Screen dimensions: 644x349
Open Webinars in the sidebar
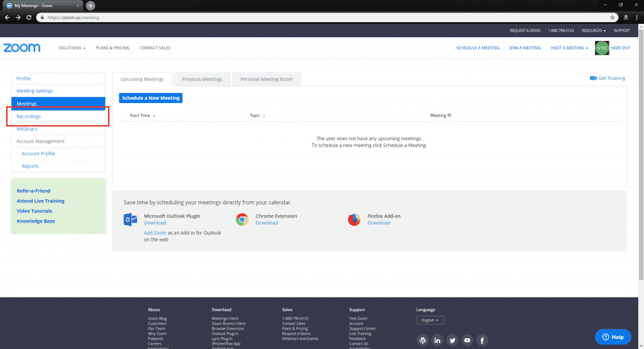click(26, 129)
